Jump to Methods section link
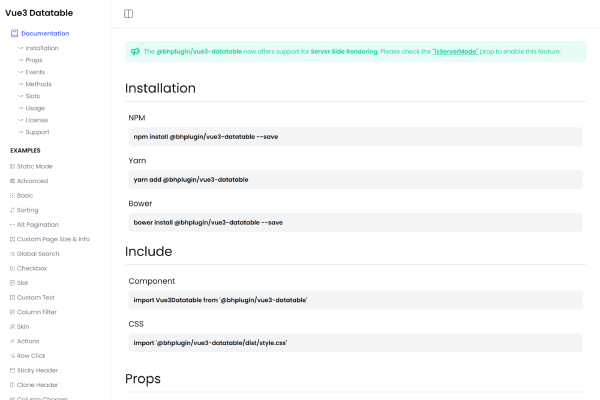The image size is (600, 400). 38,84
